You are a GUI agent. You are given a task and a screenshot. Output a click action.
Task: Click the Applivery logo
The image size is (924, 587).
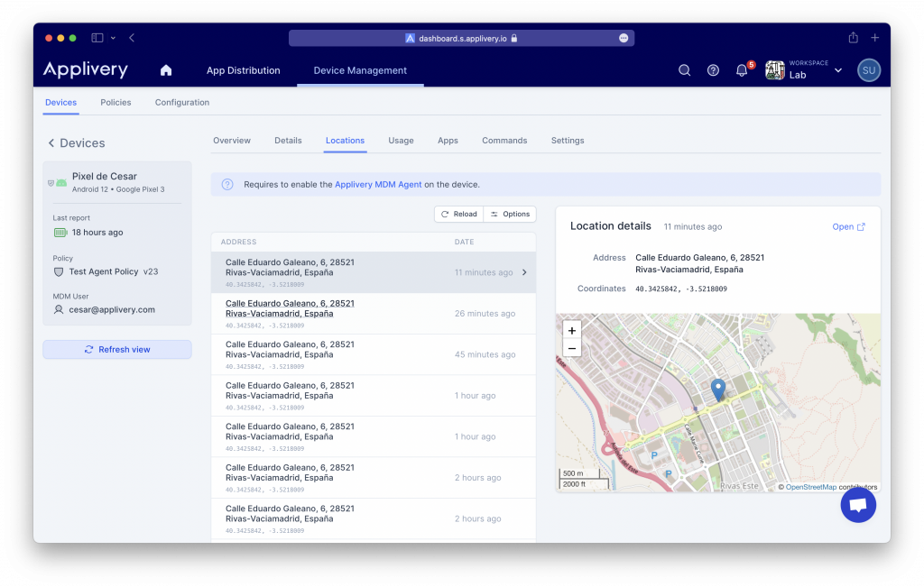86,69
